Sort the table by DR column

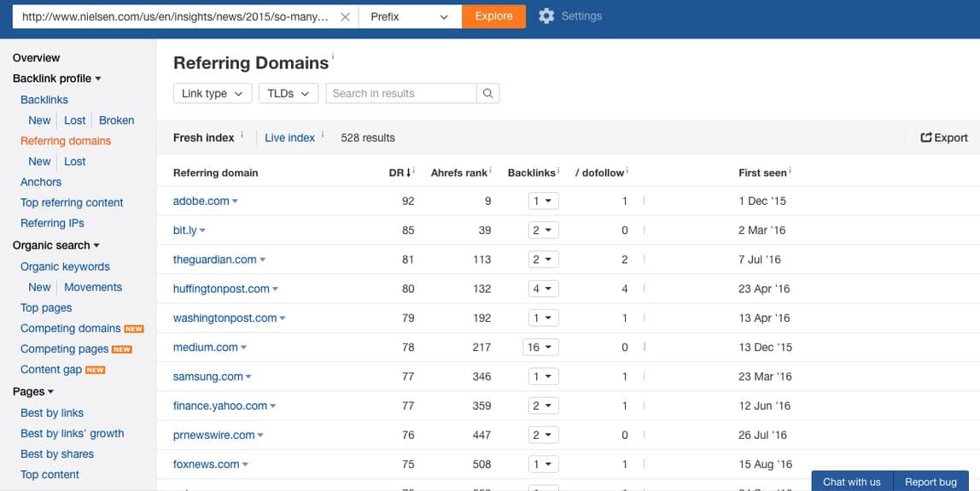click(396, 172)
